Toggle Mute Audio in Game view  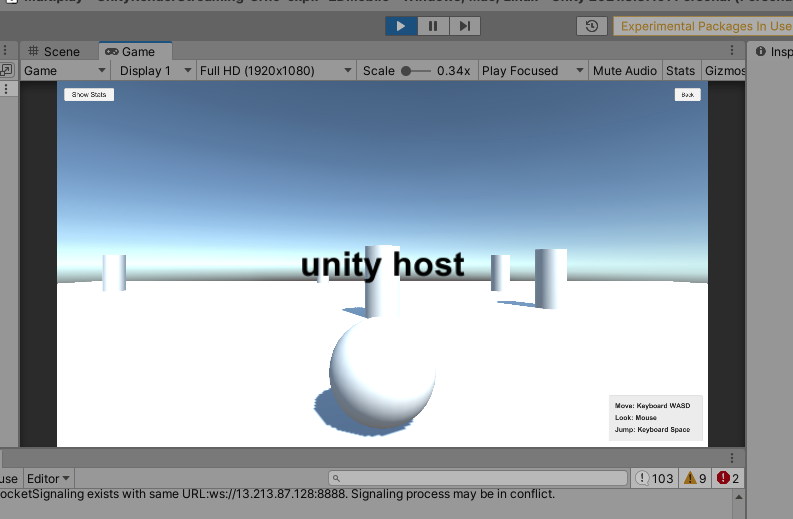[x=625, y=71]
